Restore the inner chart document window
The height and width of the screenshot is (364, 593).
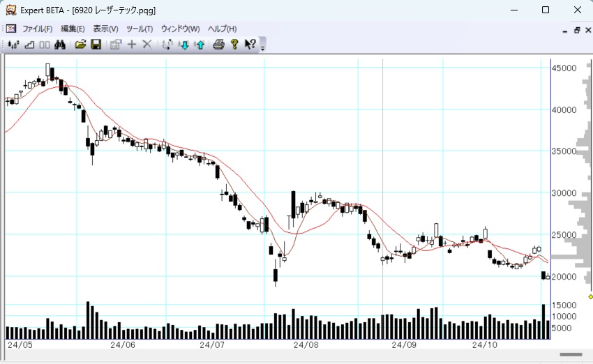click(x=577, y=30)
